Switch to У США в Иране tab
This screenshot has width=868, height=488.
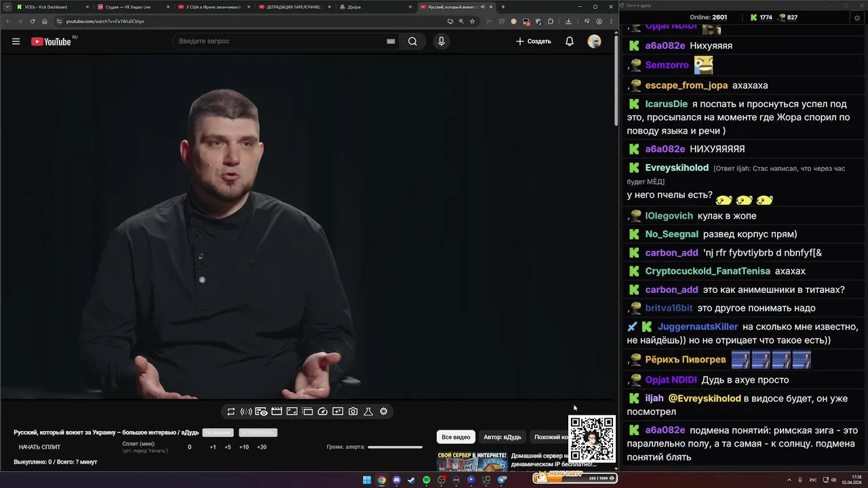(x=214, y=7)
